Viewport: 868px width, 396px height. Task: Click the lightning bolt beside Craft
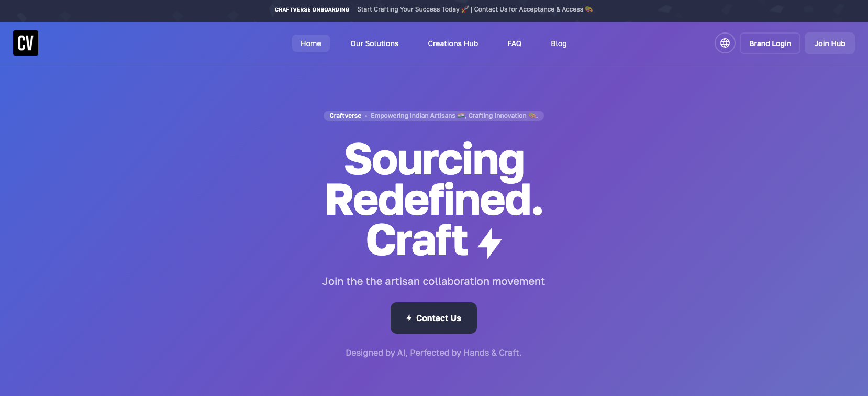[x=490, y=243]
